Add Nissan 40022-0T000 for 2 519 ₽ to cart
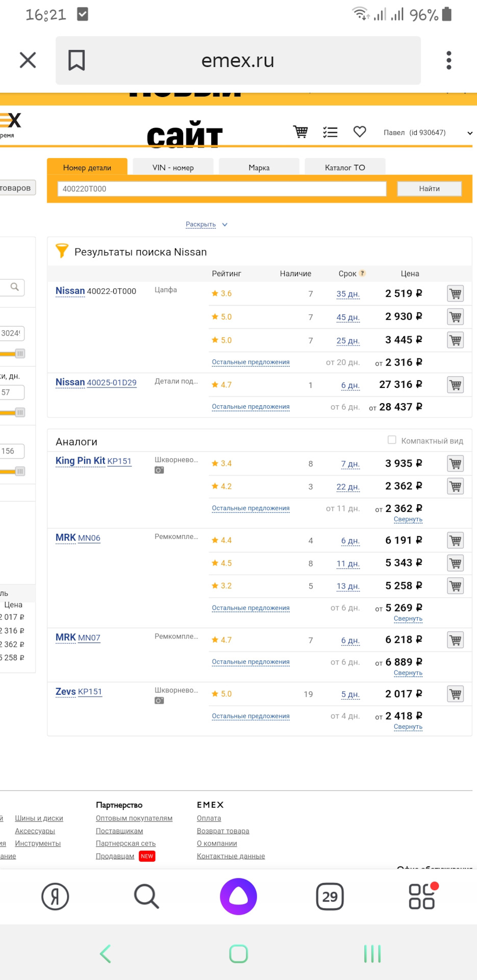This screenshot has width=477, height=980. pos(456,293)
